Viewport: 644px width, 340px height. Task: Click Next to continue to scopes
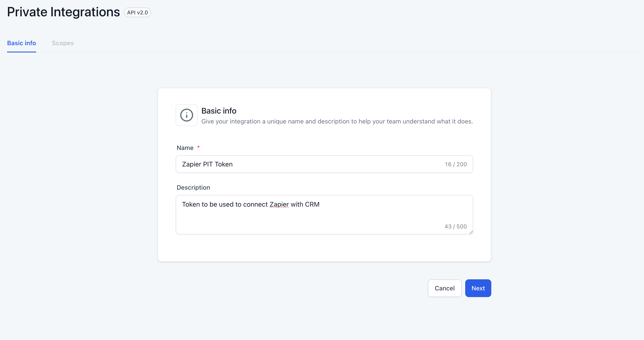click(x=478, y=288)
